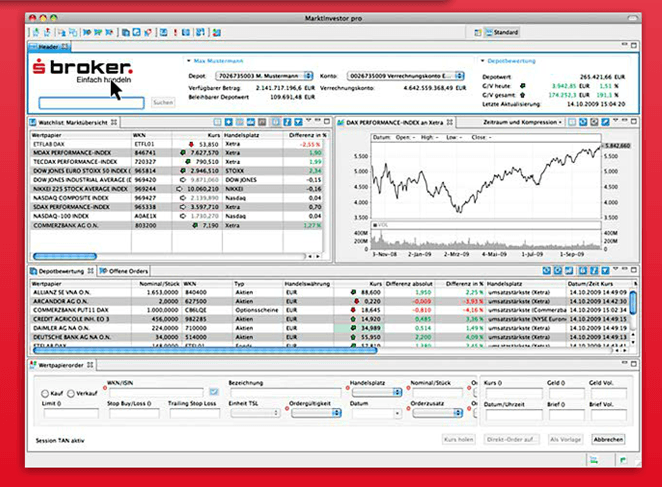
Task: Maximize the Watchlist panel
Action: [x=327, y=121]
